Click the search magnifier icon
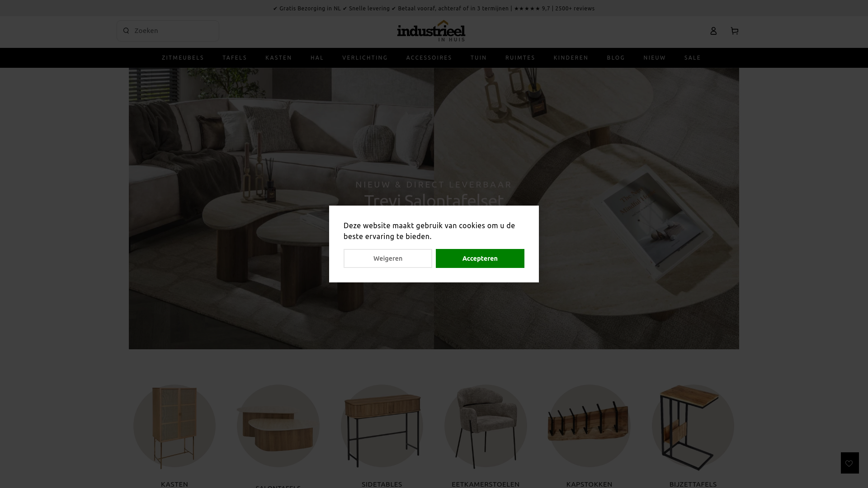The height and width of the screenshot is (488, 868). [126, 31]
